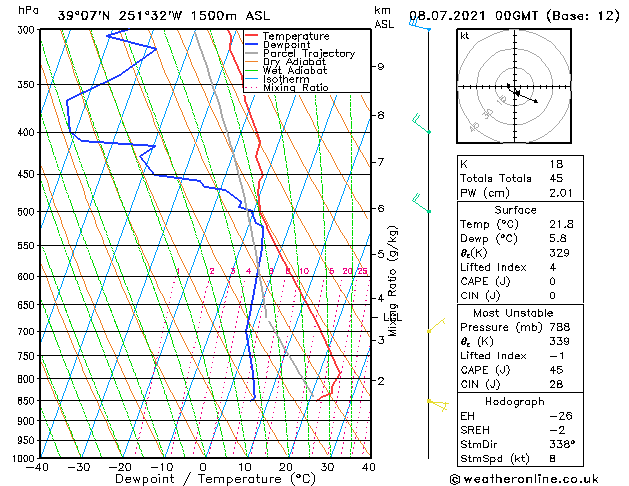The width and height of the screenshot is (629, 486).
Task: Click the "0" temperature axis label
Action: tap(203, 467)
